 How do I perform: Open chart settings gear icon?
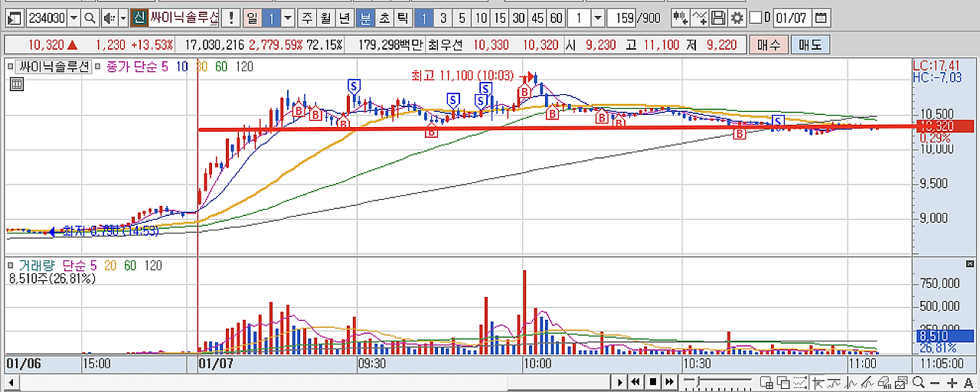click(x=737, y=18)
